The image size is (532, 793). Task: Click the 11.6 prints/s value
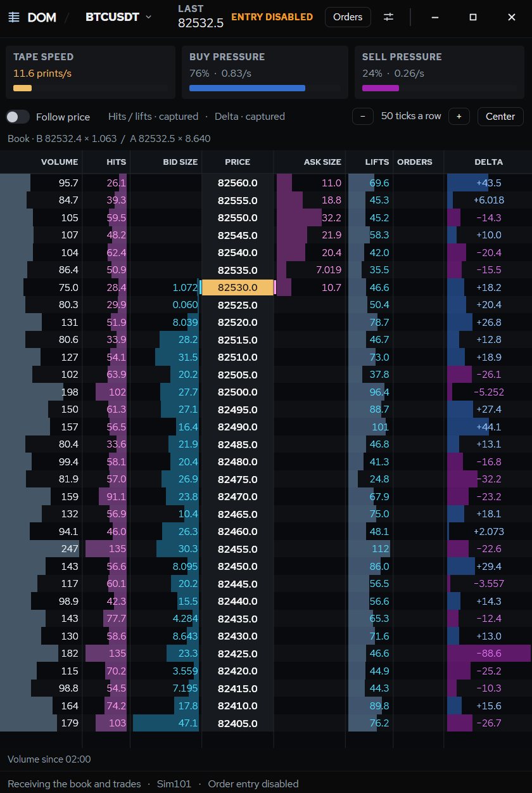point(42,74)
